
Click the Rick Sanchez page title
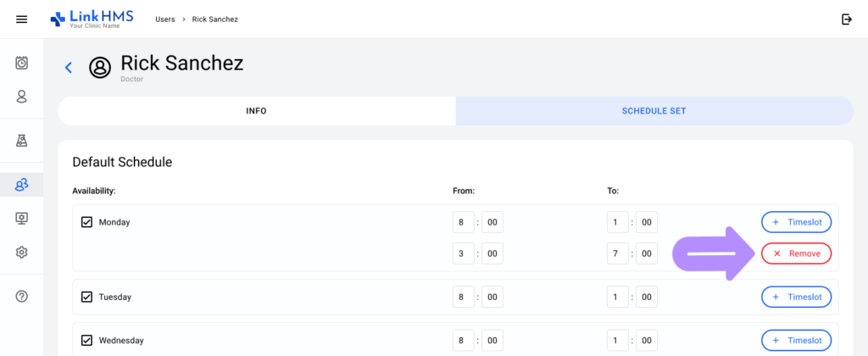(x=182, y=63)
